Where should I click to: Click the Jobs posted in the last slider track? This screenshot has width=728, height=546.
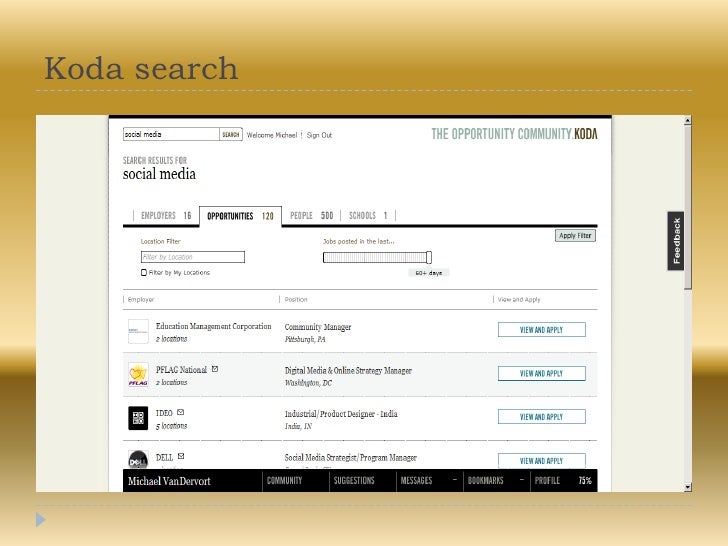[x=375, y=257]
